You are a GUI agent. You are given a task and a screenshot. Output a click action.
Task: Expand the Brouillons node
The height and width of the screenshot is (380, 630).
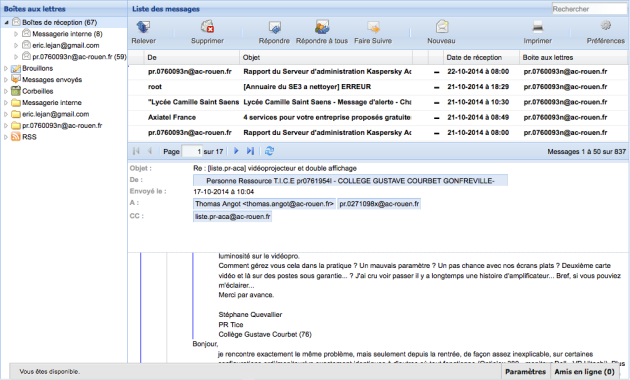point(6,69)
